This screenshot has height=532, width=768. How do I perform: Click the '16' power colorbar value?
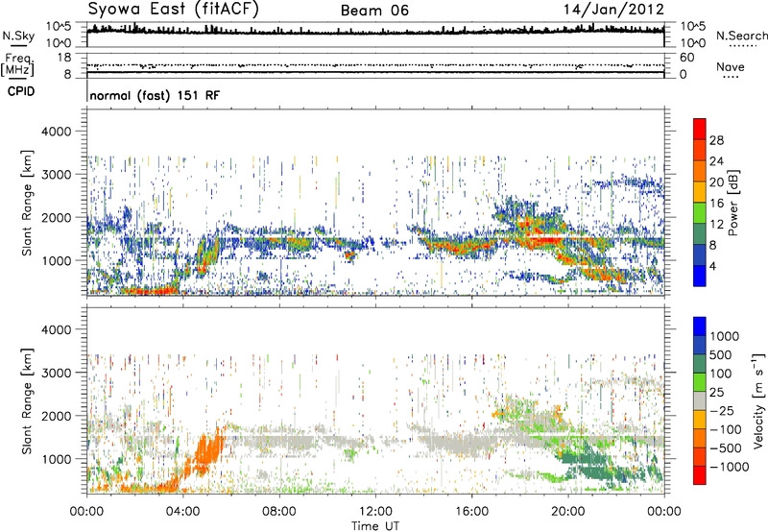(x=716, y=204)
